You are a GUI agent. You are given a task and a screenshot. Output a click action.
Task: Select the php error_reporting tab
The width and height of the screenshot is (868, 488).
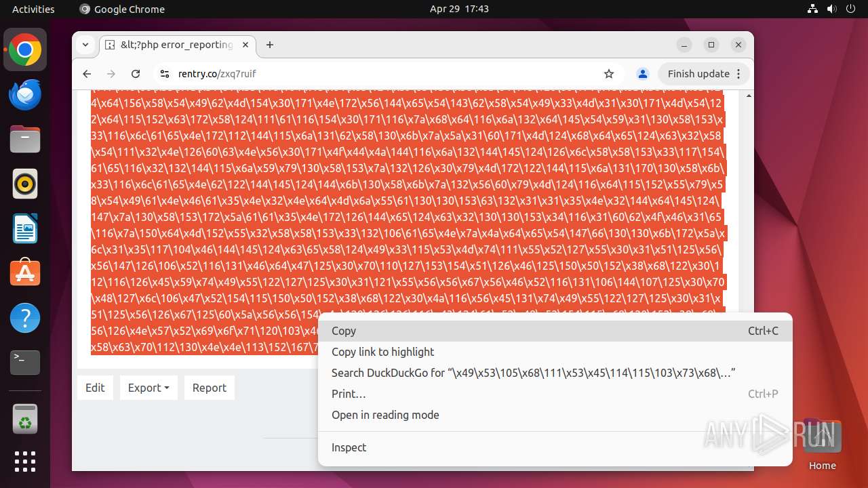click(178, 45)
